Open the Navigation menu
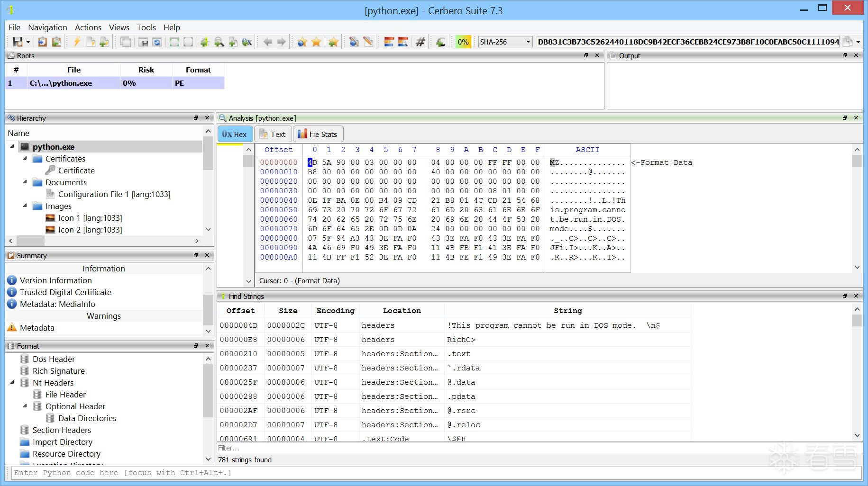 [x=47, y=27]
